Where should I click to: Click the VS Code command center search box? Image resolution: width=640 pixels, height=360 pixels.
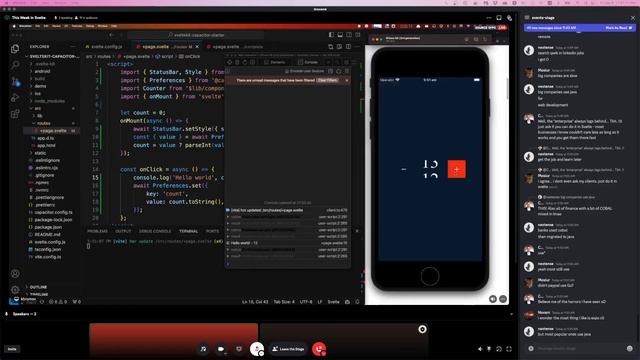pos(196,35)
